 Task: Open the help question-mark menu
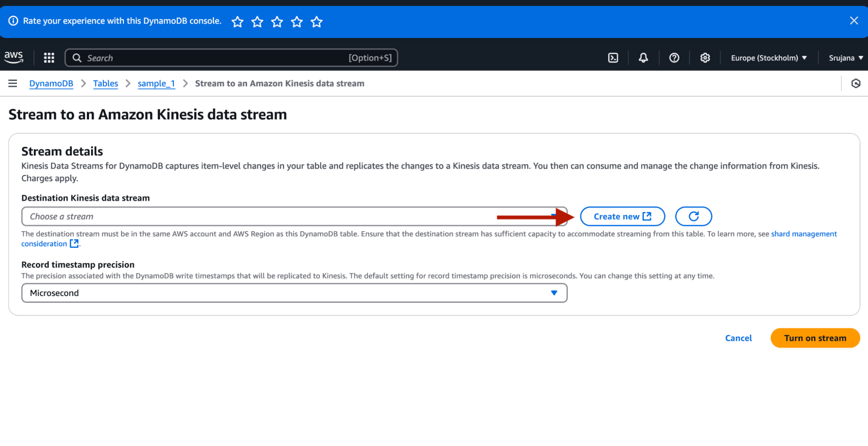tap(674, 58)
